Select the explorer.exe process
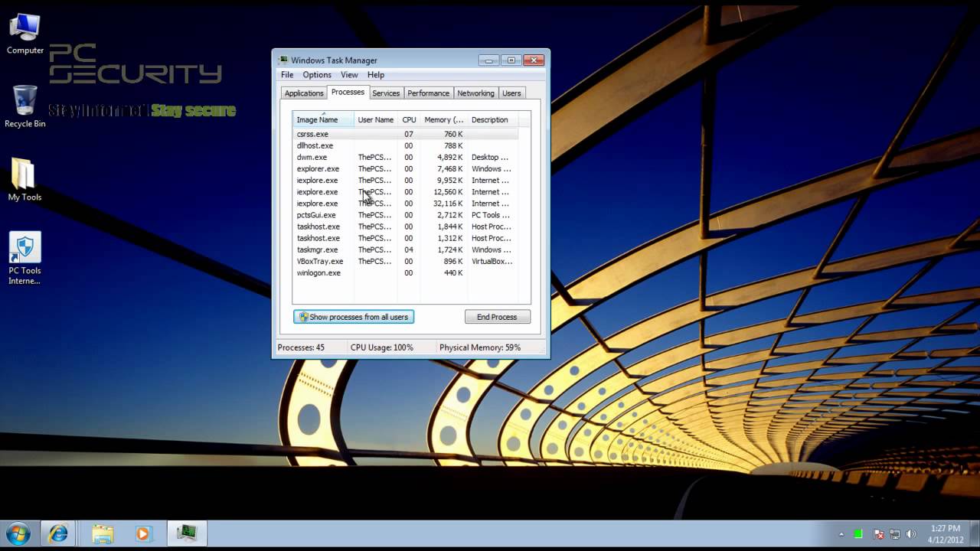980x551 pixels. 406,168
